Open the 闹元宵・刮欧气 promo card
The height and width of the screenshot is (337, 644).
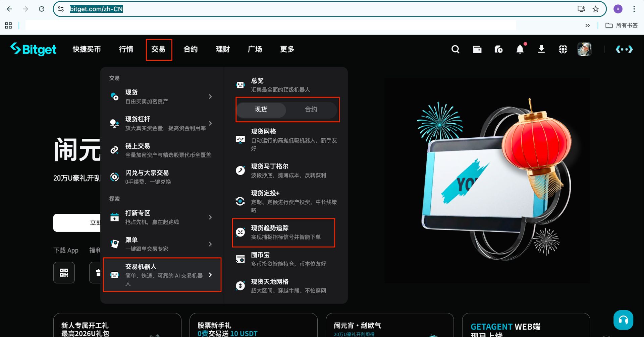[390, 325]
